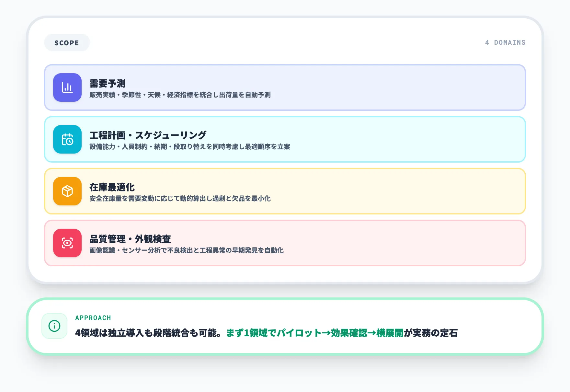Click the green highlighted まず1領域でパイロット text

[314, 333]
